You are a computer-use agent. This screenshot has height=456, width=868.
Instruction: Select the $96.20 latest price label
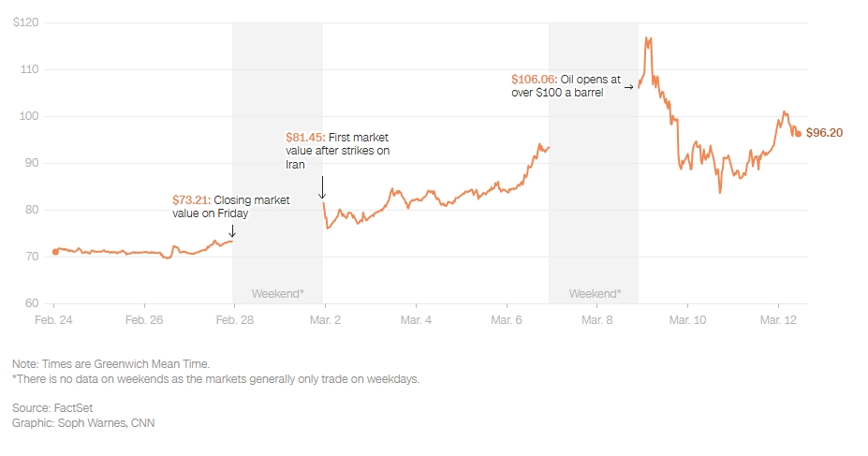(x=824, y=133)
